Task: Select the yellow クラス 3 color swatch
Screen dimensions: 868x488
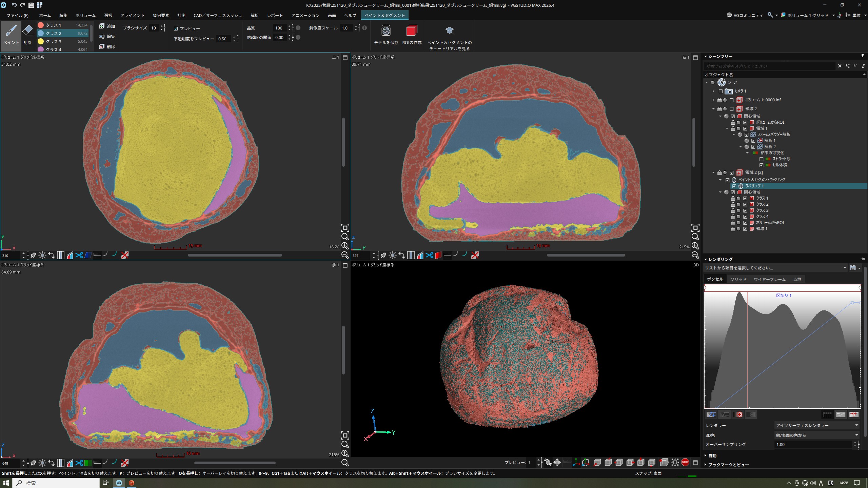Action: 41,41
